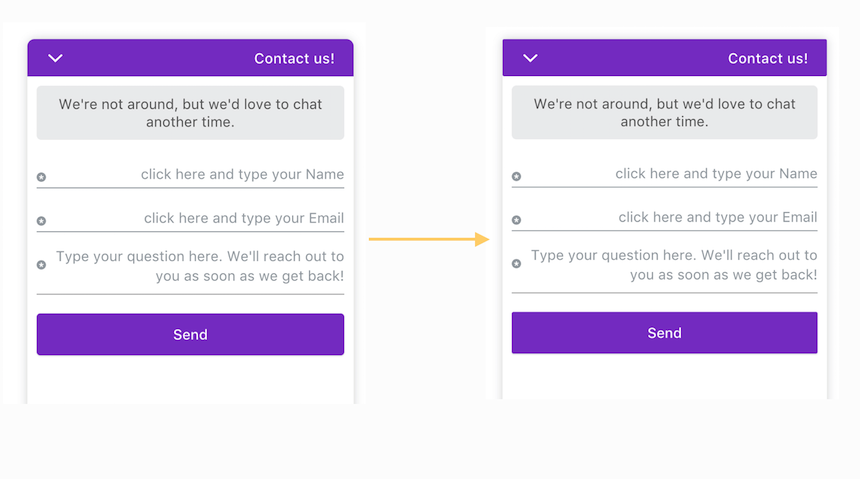Viewport: 860px width, 479px height.
Task: Collapse the left chat widget with the chevron
Action: (55, 58)
